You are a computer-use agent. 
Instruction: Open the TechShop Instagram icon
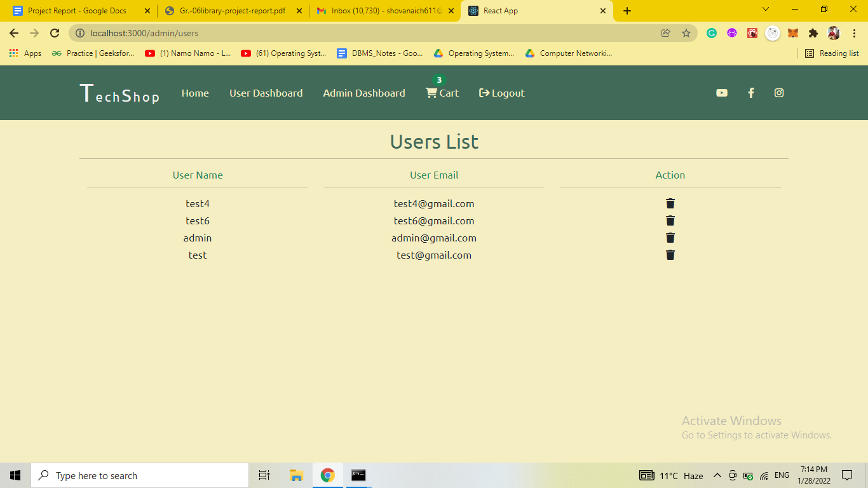[779, 92]
